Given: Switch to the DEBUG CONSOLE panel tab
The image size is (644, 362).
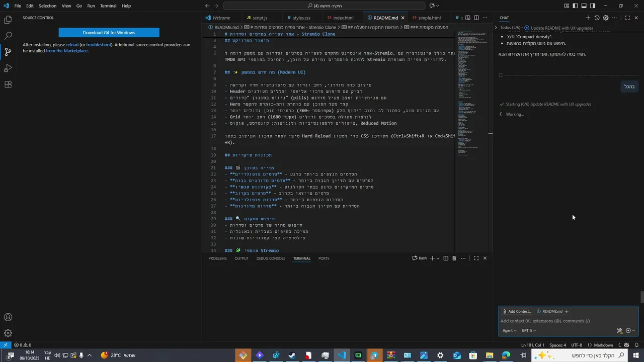Looking at the screenshot, I should [271, 258].
